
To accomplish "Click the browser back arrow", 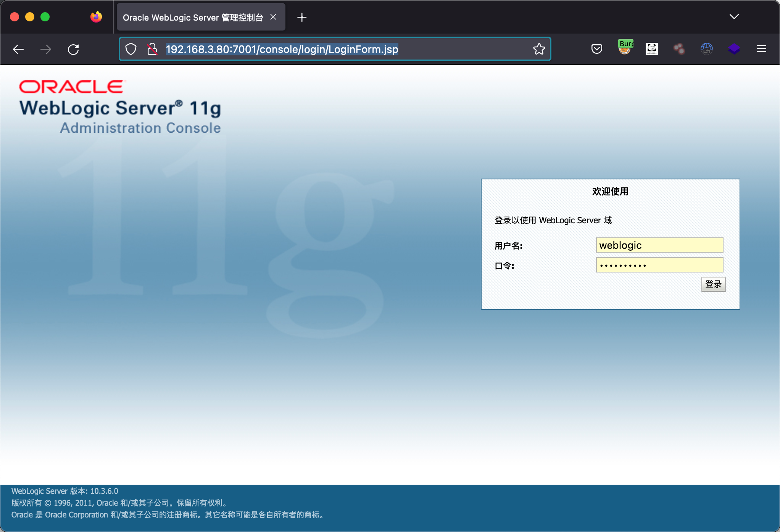I will [x=18, y=49].
